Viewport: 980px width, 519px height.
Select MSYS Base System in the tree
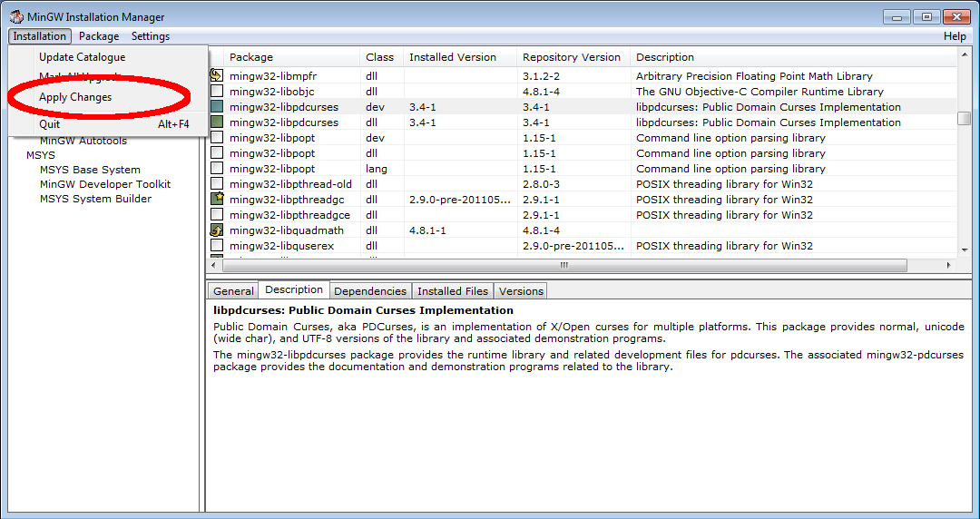click(90, 170)
